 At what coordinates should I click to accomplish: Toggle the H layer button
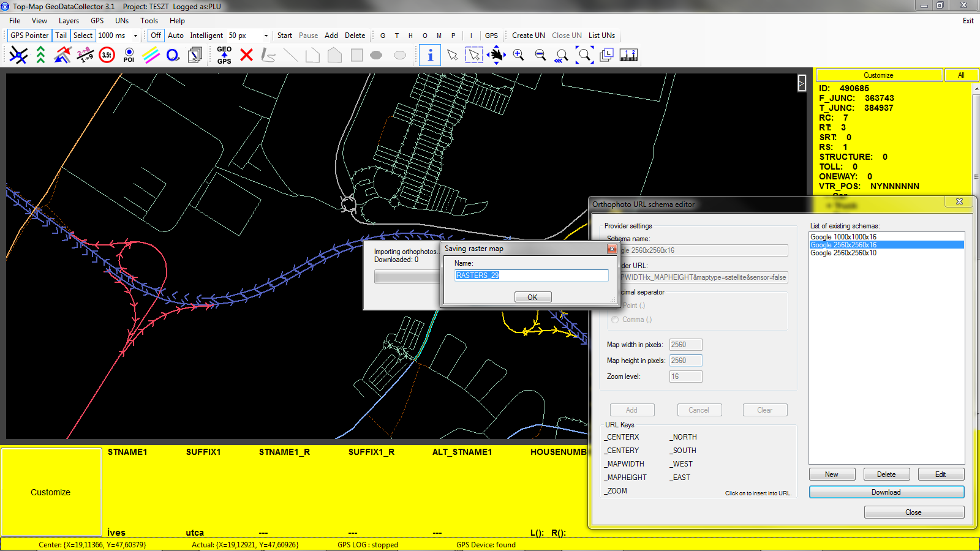tap(410, 36)
